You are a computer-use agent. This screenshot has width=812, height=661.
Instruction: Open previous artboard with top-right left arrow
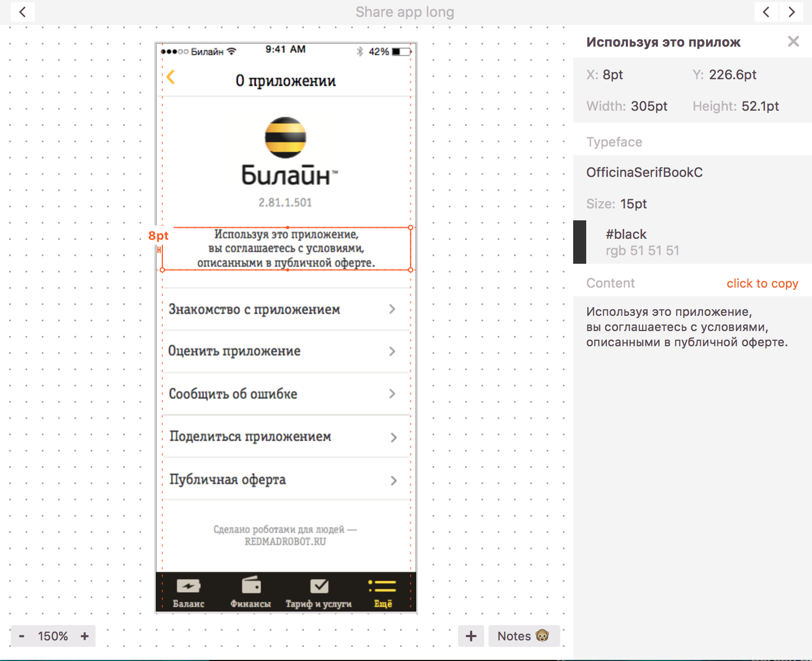[766, 11]
